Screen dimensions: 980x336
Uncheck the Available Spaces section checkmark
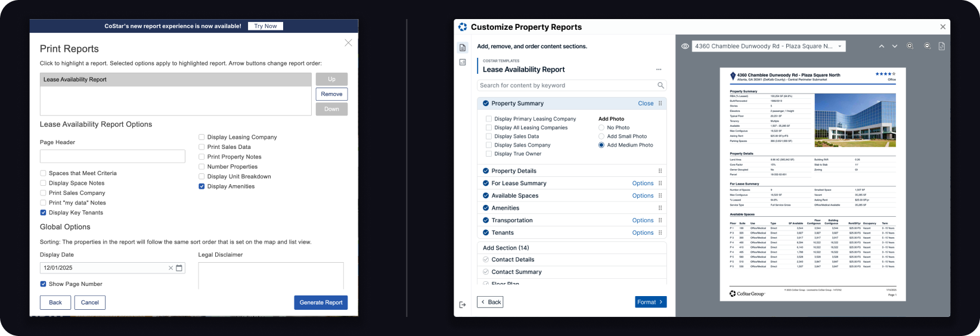(x=486, y=195)
